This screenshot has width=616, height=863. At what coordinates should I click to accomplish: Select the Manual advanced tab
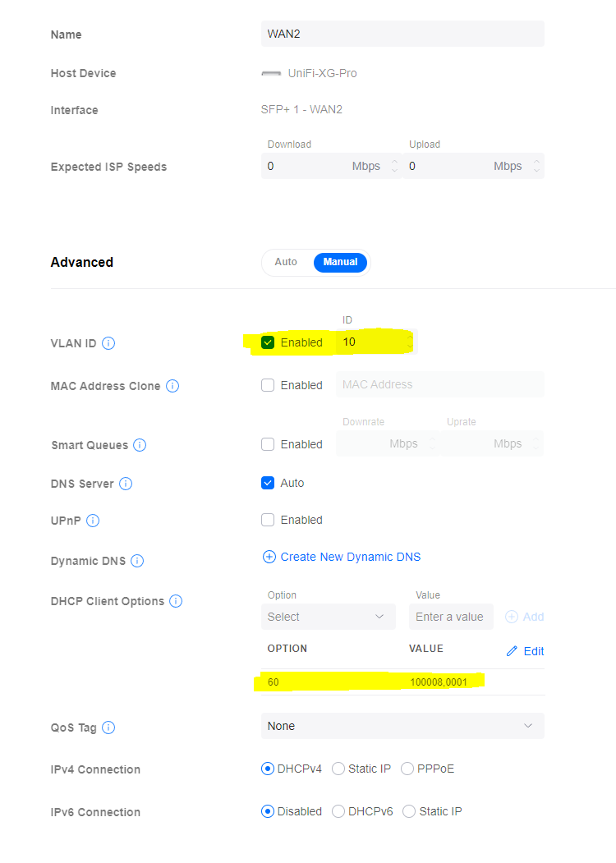[x=340, y=262]
